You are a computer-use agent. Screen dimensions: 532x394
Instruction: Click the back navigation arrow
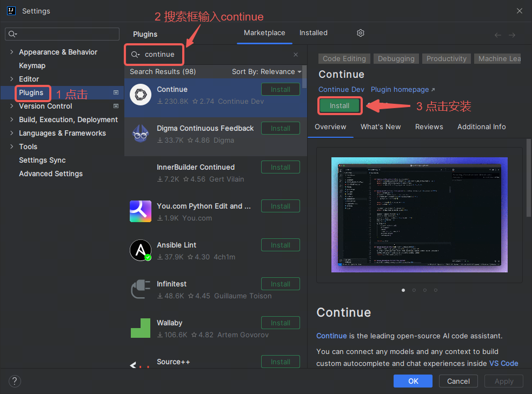point(498,35)
